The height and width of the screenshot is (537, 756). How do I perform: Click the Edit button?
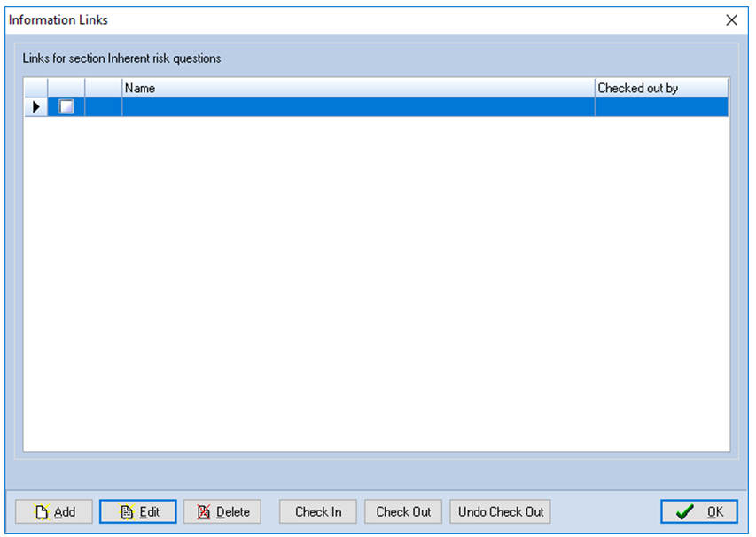click(x=138, y=511)
